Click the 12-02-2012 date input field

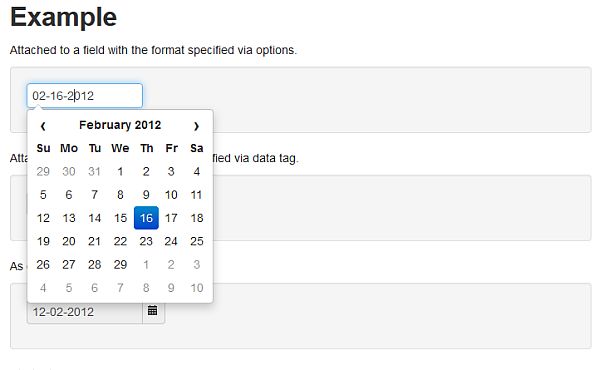click(85, 312)
